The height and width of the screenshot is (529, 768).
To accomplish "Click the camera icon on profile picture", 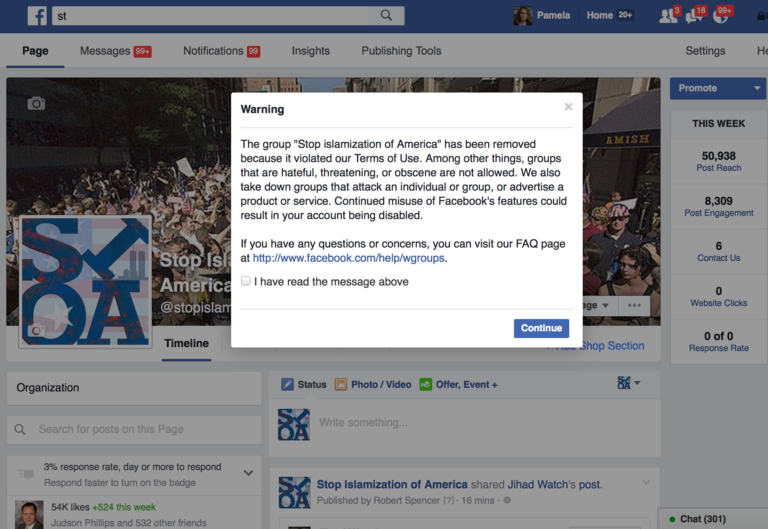I will [x=36, y=331].
